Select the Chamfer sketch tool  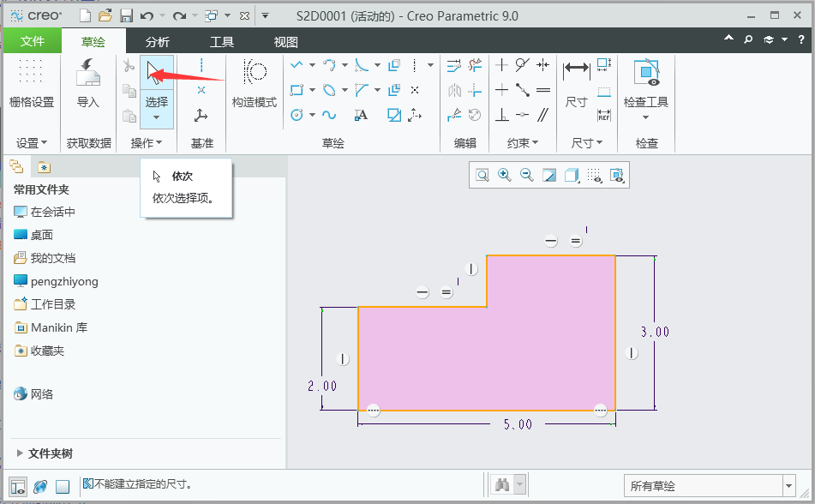362,90
